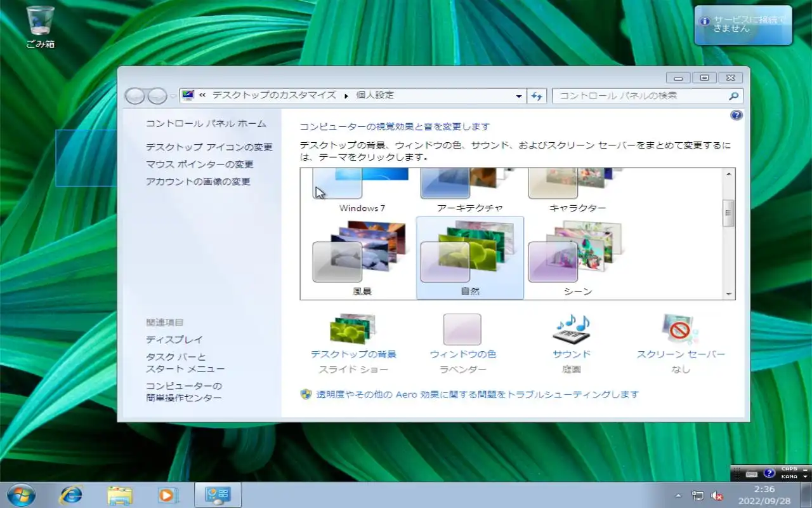This screenshot has width=812, height=508.
Task: Open マウス ポインターの変更 link
Action: (200, 164)
